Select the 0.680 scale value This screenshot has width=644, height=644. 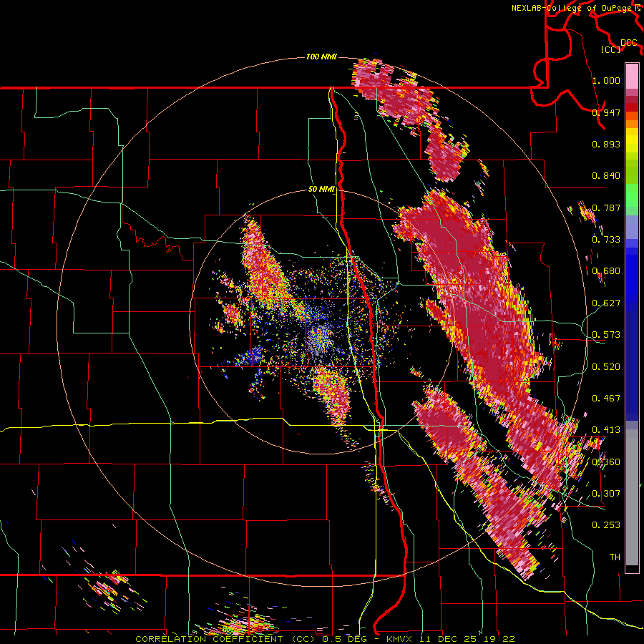(x=606, y=271)
